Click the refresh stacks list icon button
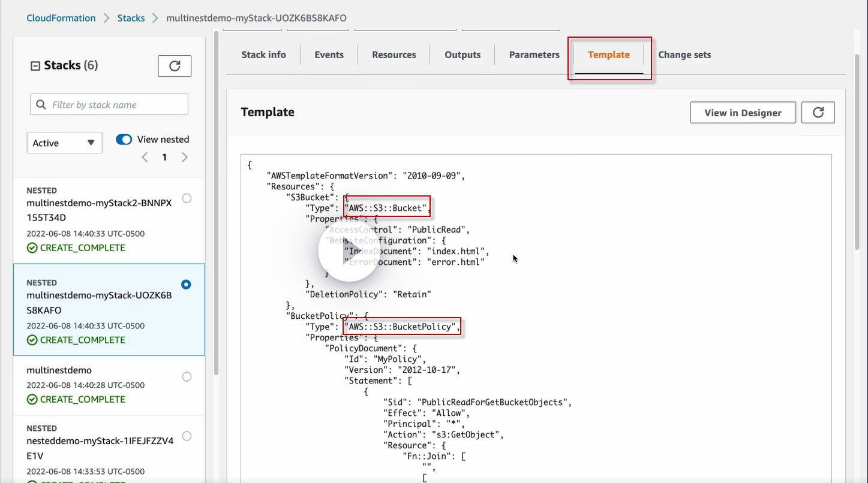The image size is (868, 483). coord(175,66)
